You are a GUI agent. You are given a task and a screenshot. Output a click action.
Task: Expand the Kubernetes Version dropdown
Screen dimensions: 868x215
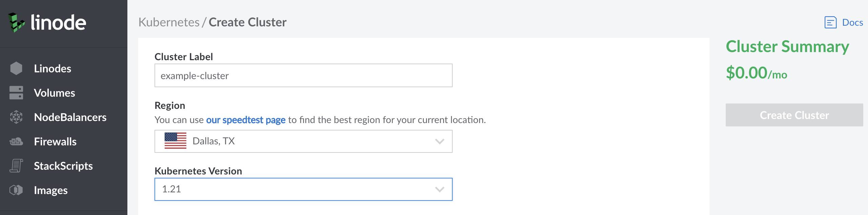tap(439, 190)
